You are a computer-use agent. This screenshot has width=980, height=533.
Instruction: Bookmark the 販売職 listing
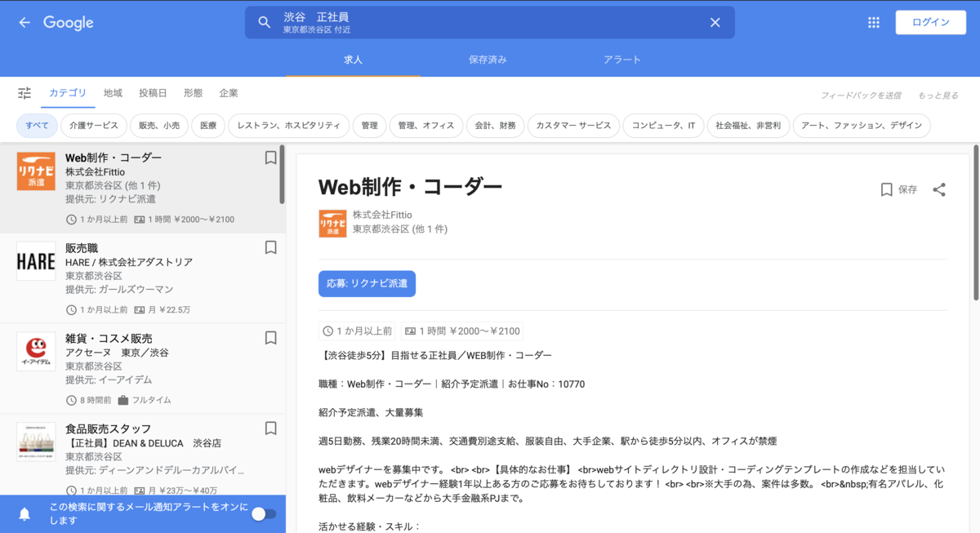click(270, 247)
